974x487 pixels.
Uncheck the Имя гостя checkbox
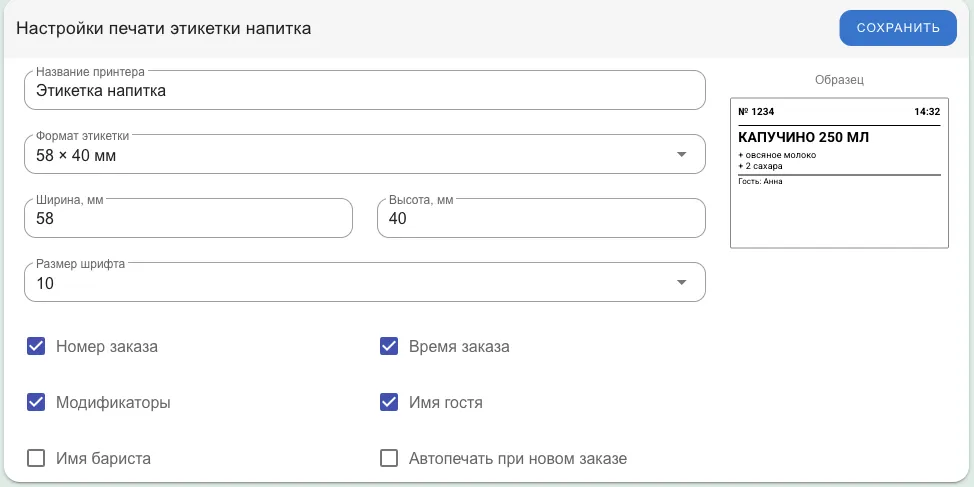pyautogui.click(x=389, y=403)
